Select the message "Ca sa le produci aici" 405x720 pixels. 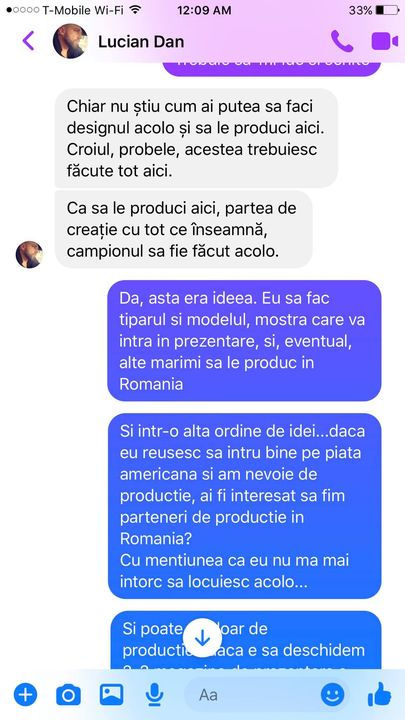coord(184,230)
